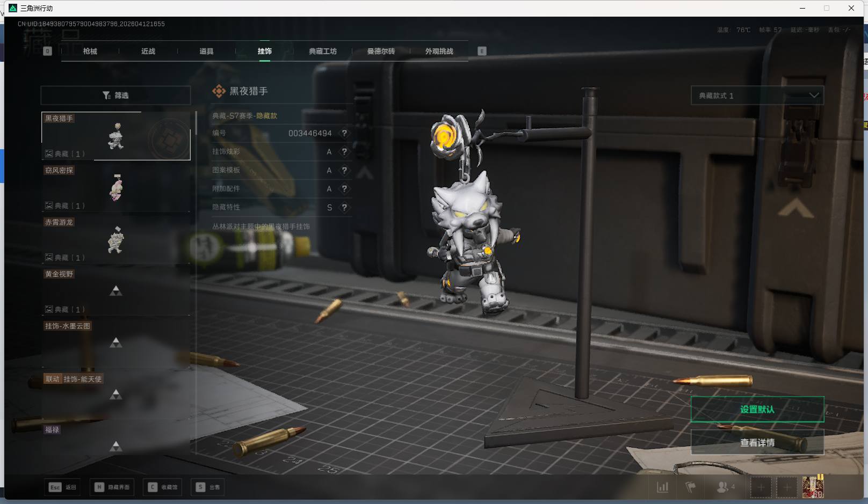Select the 窃风密探 charm thumbnail
Image resolution: width=868 pixels, height=504 pixels.
pyautogui.click(x=116, y=188)
